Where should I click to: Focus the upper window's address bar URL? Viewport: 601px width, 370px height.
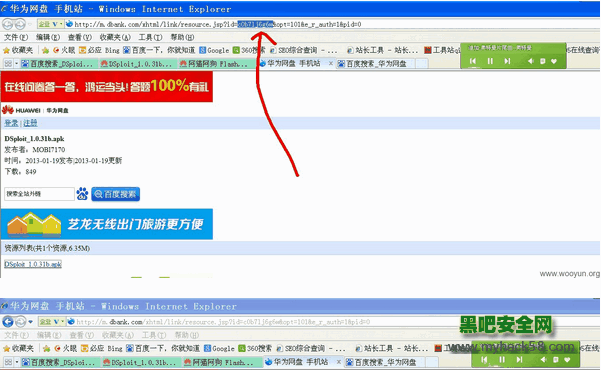point(217,24)
